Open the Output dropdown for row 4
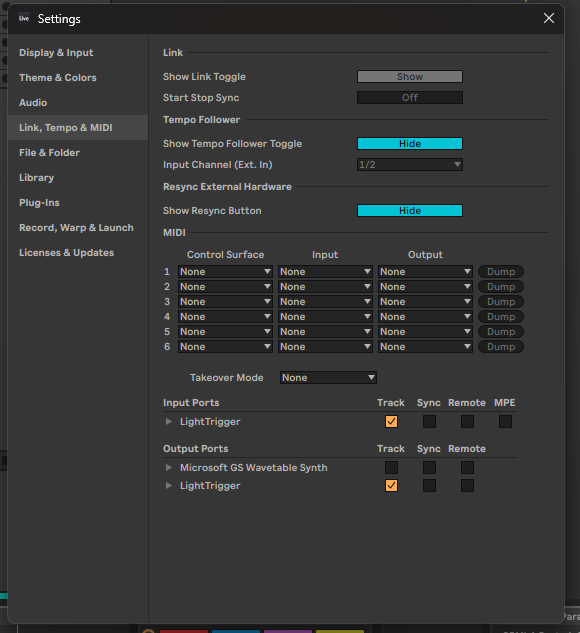Viewport: 580px width, 633px height. point(425,316)
